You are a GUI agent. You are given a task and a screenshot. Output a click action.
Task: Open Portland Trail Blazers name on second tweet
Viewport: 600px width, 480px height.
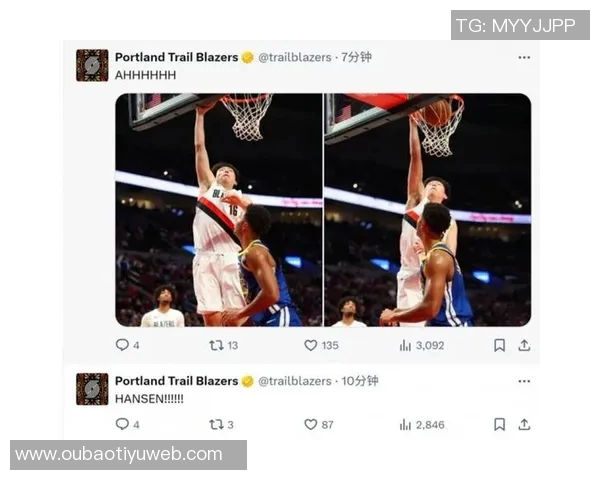pyautogui.click(x=176, y=381)
